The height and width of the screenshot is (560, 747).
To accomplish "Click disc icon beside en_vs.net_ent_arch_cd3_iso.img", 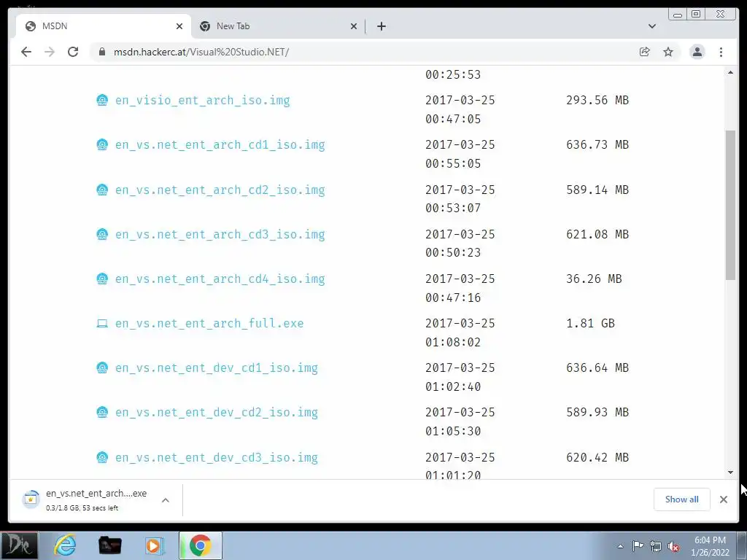I will click(x=102, y=234).
